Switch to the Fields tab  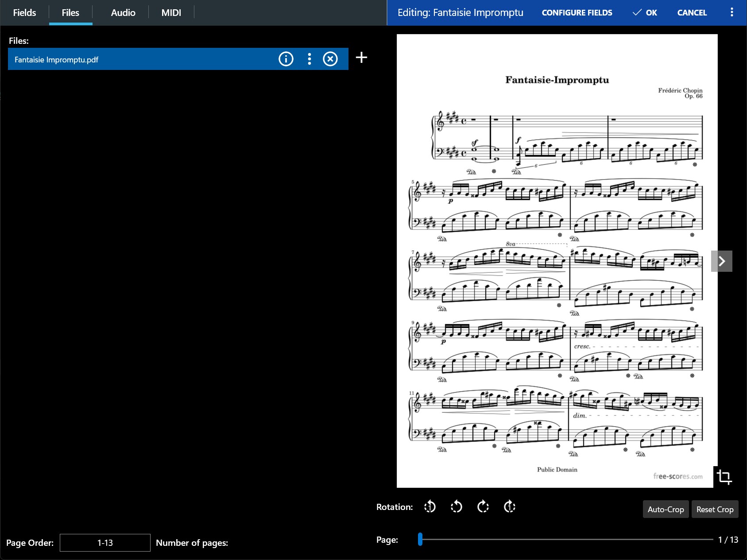click(24, 12)
